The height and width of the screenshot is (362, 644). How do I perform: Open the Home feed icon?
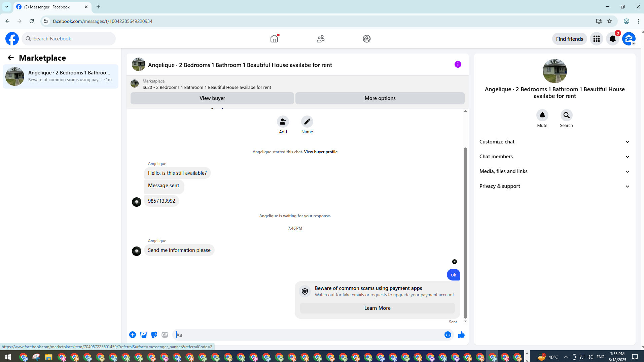pyautogui.click(x=274, y=39)
